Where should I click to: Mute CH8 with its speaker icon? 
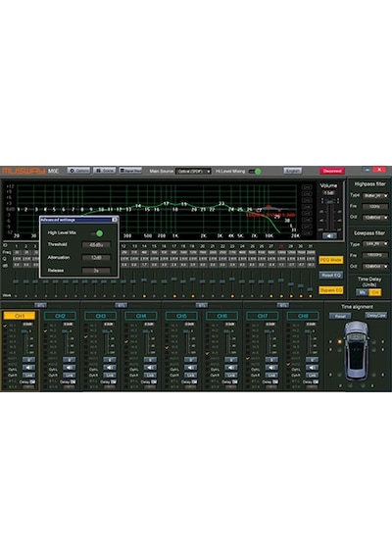click(x=312, y=367)
